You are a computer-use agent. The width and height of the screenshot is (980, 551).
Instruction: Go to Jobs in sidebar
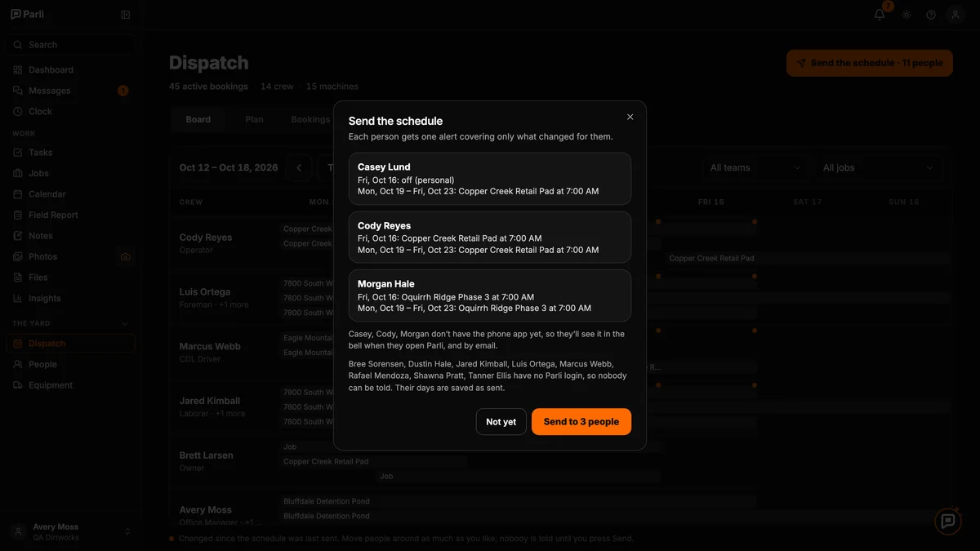[70, 173]
